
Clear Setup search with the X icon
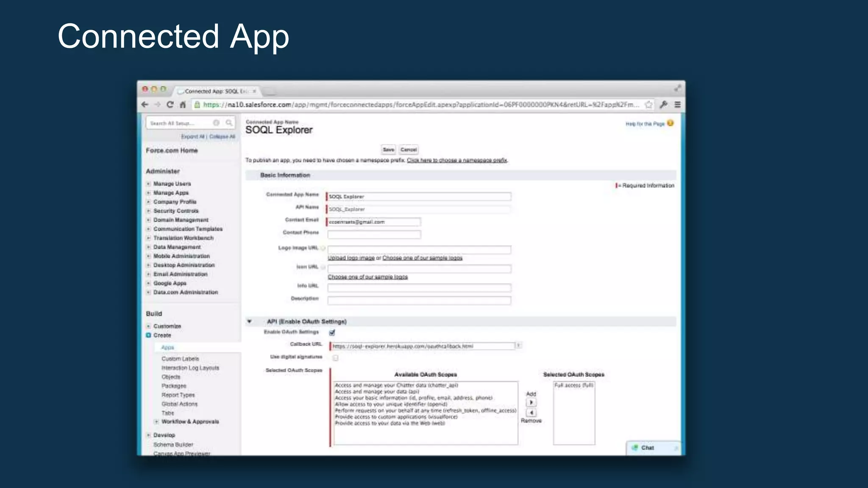216,123
